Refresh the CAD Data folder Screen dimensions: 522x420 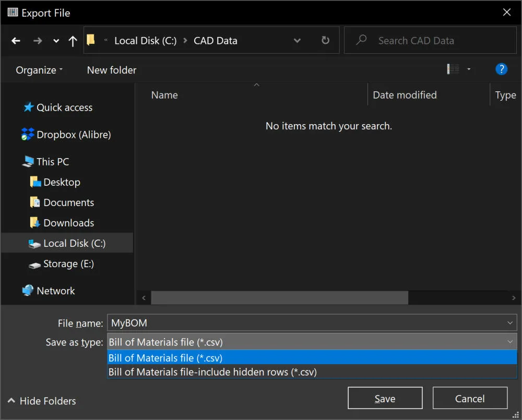325,40
